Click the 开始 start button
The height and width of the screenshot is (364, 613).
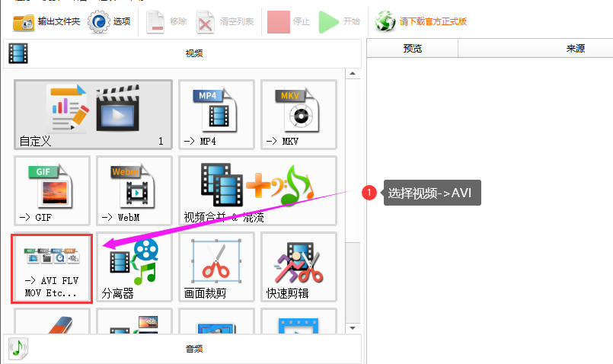click(x=340, y=22)
